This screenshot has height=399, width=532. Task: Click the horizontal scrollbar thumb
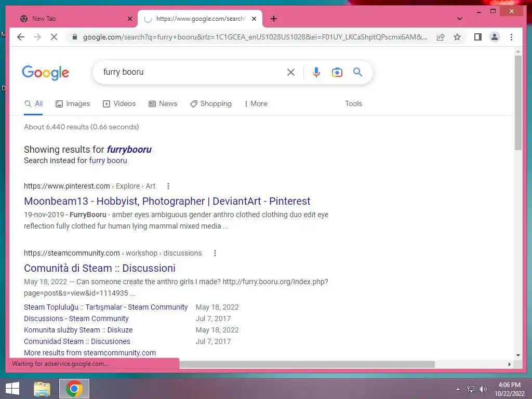(307, 364)
